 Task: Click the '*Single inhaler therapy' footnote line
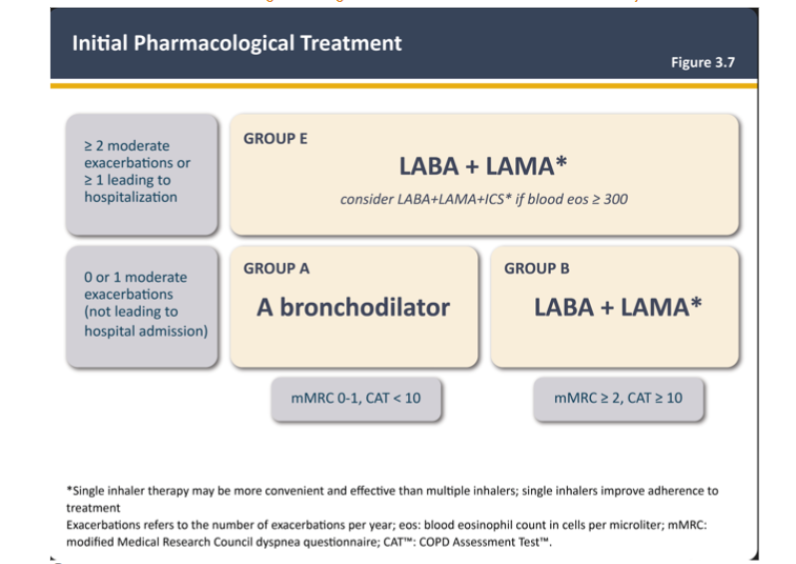click(392, 491)
